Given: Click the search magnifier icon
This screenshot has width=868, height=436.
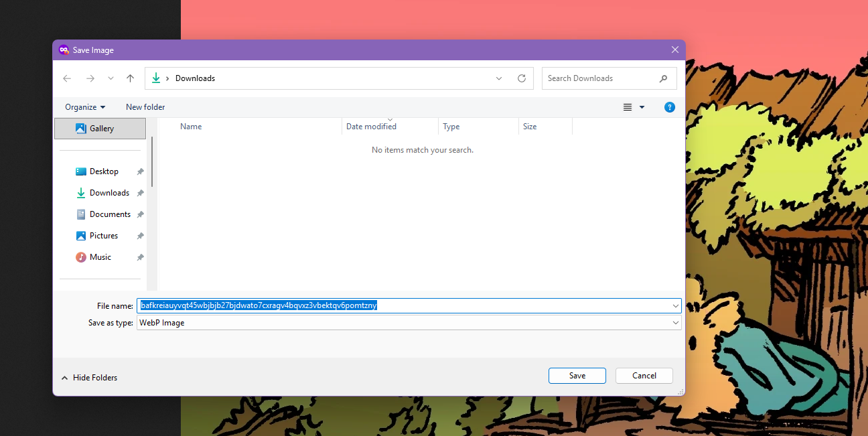Looking at the screenshot, I should pos(663,78).
